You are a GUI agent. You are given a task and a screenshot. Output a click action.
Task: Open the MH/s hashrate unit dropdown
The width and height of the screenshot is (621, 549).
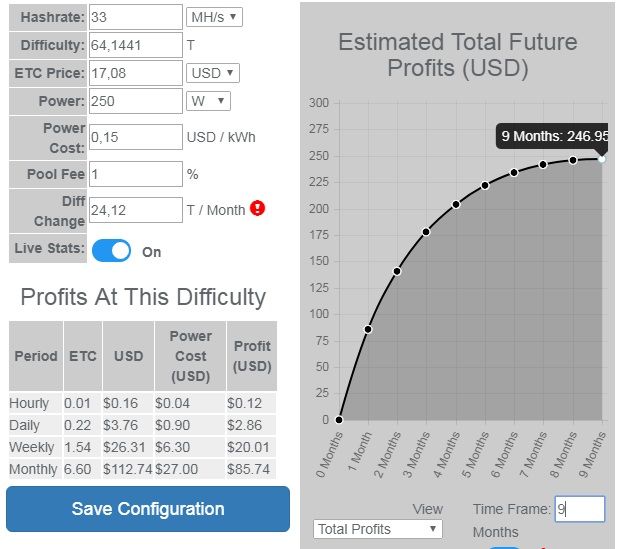tap(214, 17)
